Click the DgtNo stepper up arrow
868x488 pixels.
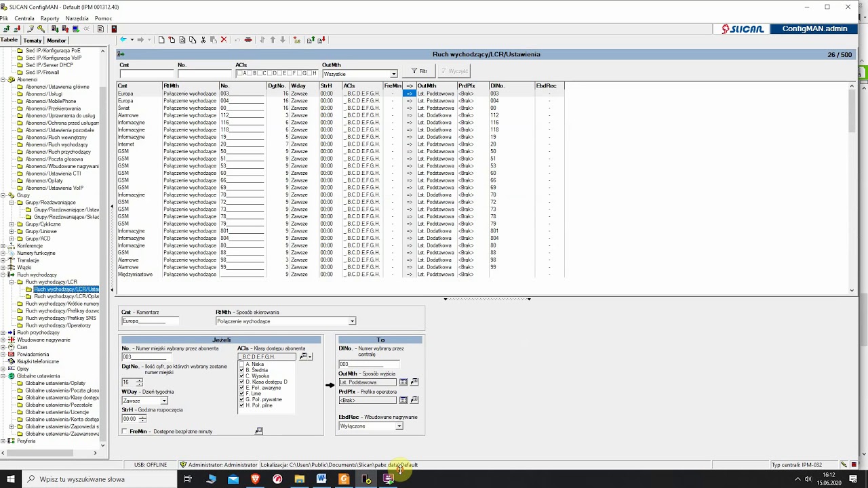140,380
